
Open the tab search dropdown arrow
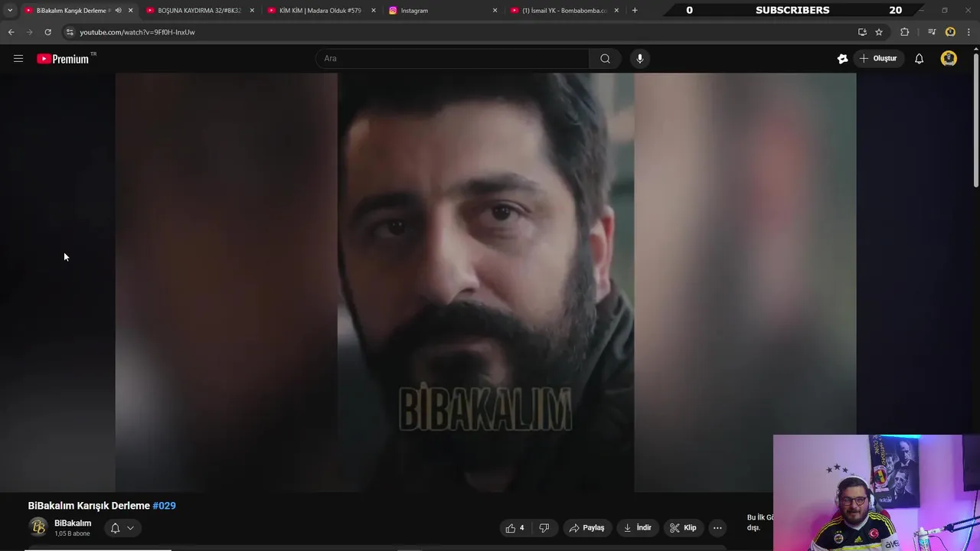[x=10, y=11]
